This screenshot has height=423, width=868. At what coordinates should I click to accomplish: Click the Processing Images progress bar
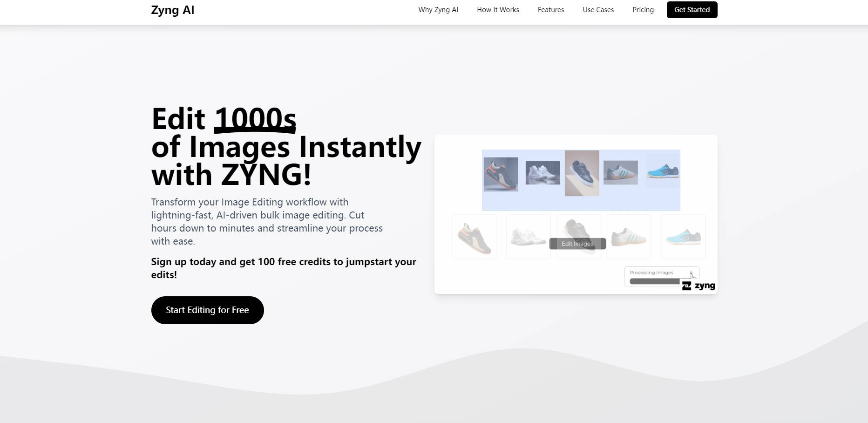click(x=654, y=281)
